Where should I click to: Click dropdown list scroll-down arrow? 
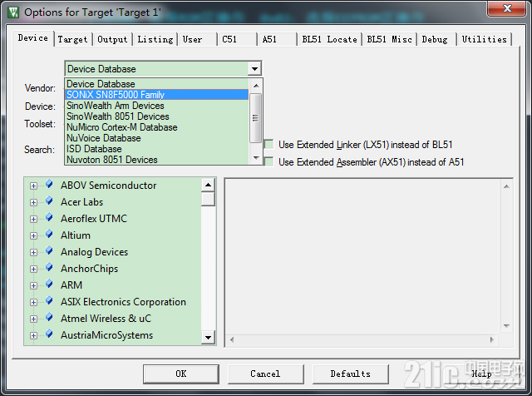click(256, 158)
